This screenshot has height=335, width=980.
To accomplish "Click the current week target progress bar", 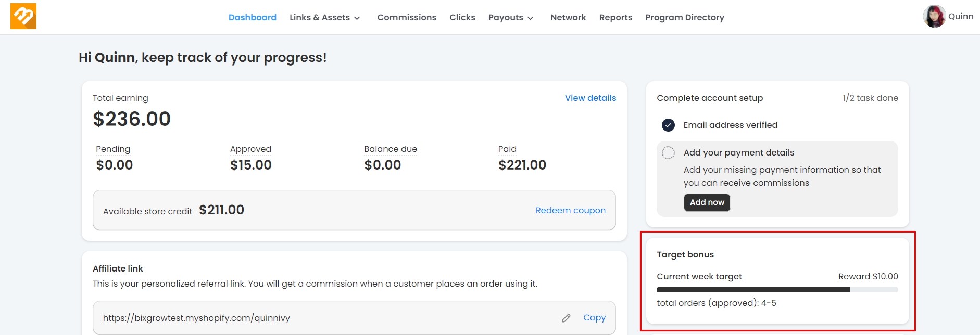I will tap(777, 290).
